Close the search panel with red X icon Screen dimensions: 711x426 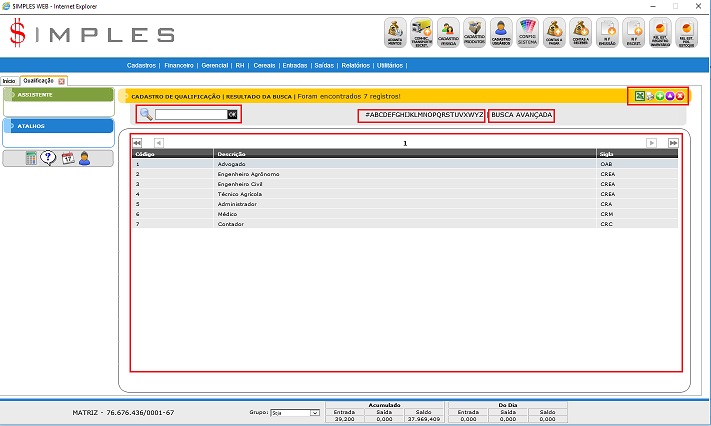point(680,96)
